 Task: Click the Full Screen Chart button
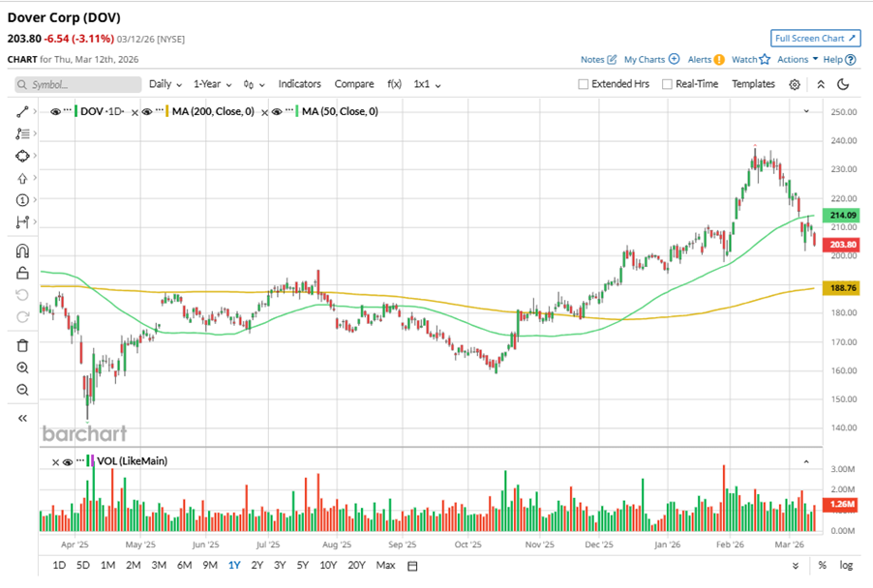816,39
